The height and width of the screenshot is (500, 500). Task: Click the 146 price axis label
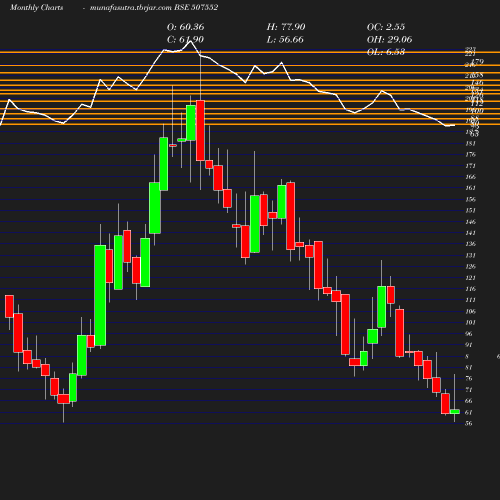pos(470,222)
